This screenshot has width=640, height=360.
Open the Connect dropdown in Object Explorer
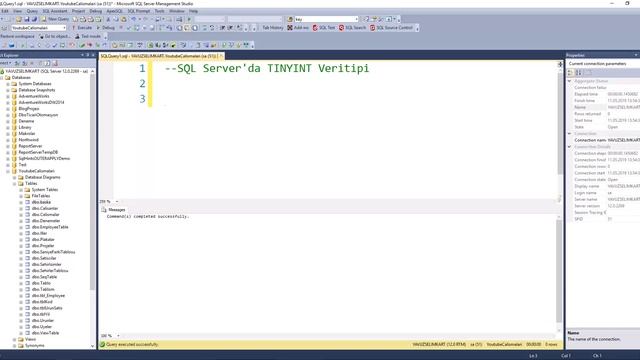point(6,63)
